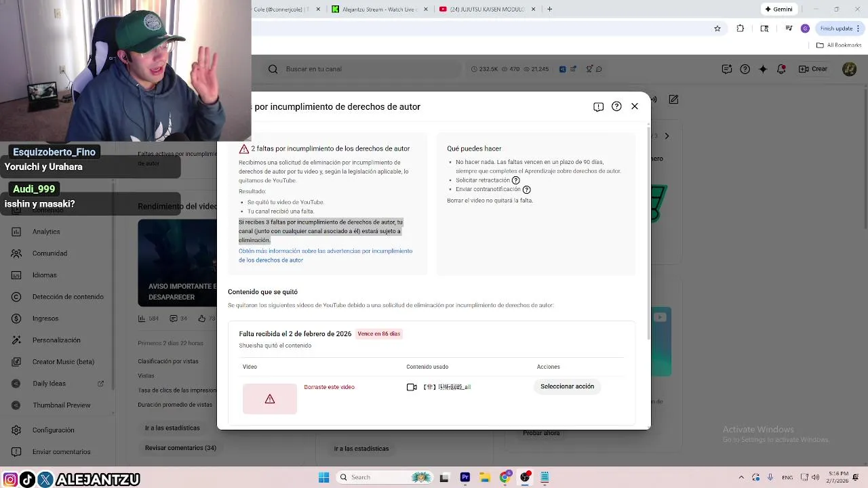
Task: Click the Studio header feedback message icon
Action: pyautogui.click(x=727, y=69)
